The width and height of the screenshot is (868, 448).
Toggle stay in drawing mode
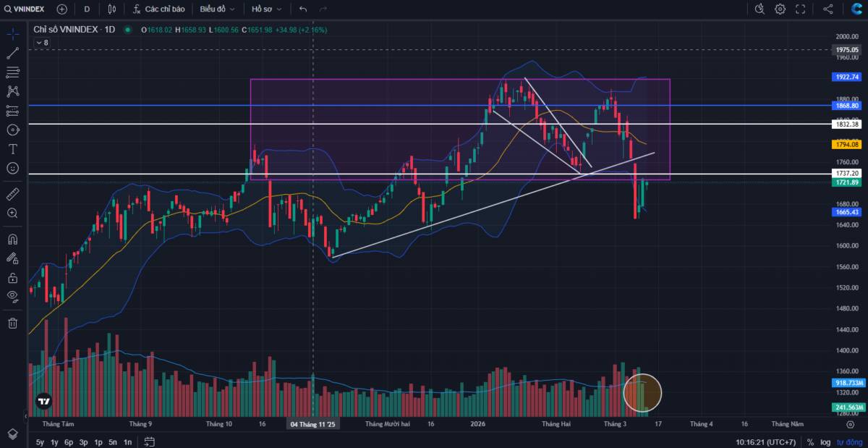[x=12, y=258]
